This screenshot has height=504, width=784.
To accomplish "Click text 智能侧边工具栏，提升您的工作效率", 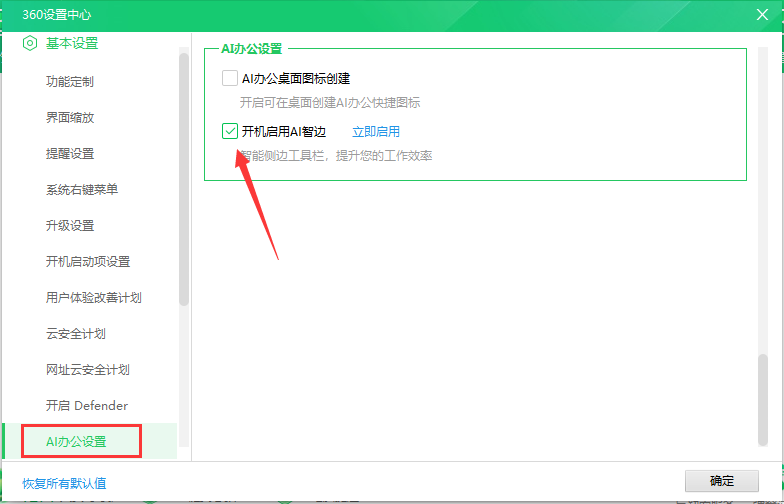I will 336,156.
